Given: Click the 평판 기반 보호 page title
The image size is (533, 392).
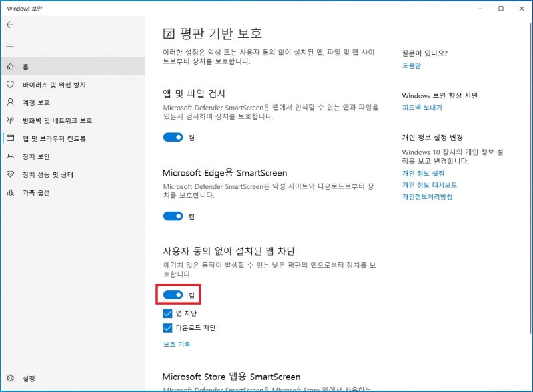Looking at the screenshot, I should coord(221,33).
